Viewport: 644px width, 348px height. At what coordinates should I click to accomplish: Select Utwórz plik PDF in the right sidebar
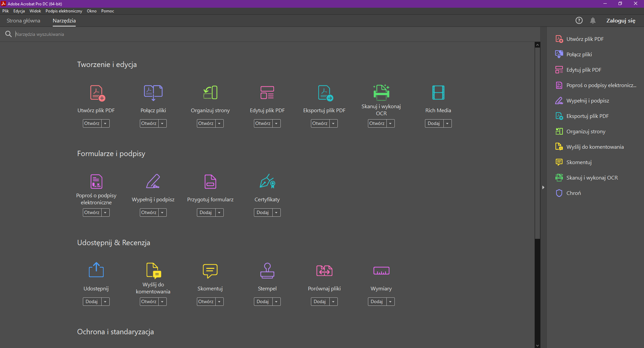585,39
